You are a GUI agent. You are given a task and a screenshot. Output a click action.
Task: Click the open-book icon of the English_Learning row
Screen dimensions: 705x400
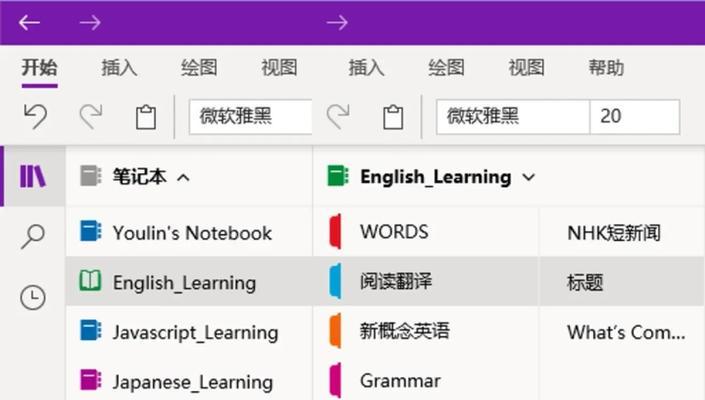coord(90,280)
